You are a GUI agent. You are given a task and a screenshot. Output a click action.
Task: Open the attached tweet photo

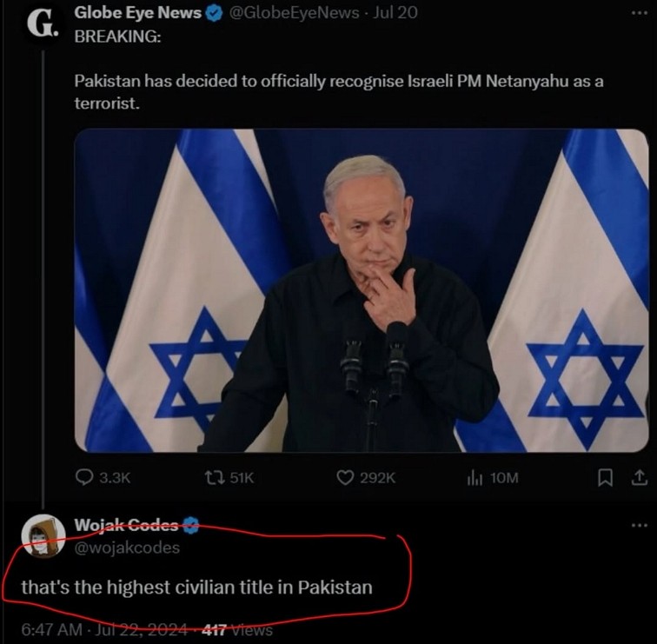click(361, 290)
